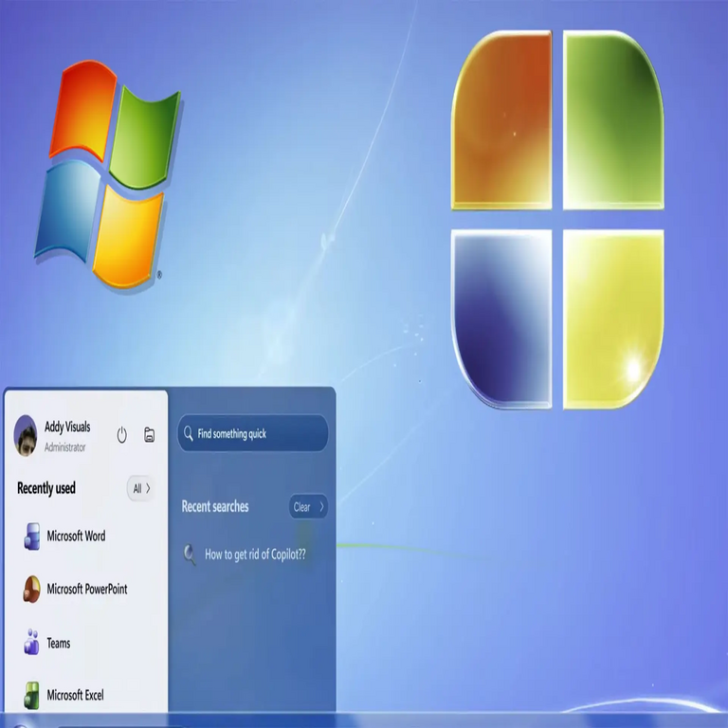This screenshot has height=728, width=728.
Task: Click the magnifier icon beside the Copilot search
Action: coord(190,555)
